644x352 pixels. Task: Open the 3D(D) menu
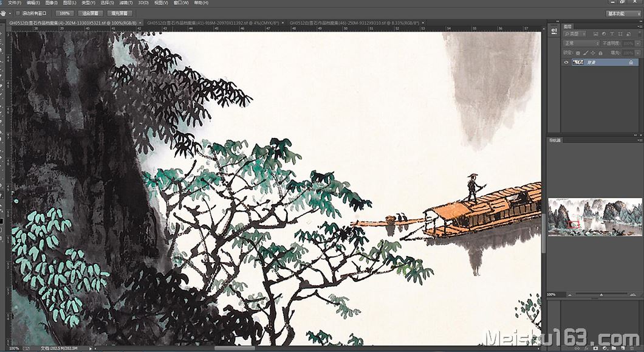(143, 3)
